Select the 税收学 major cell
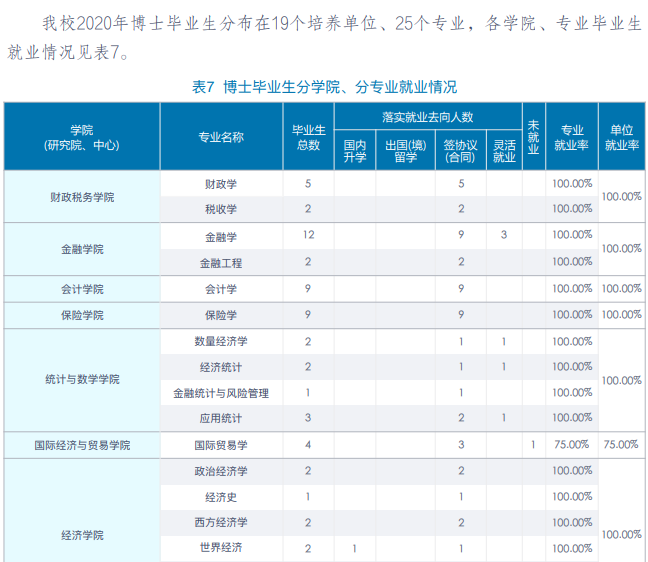 (221, 209)
